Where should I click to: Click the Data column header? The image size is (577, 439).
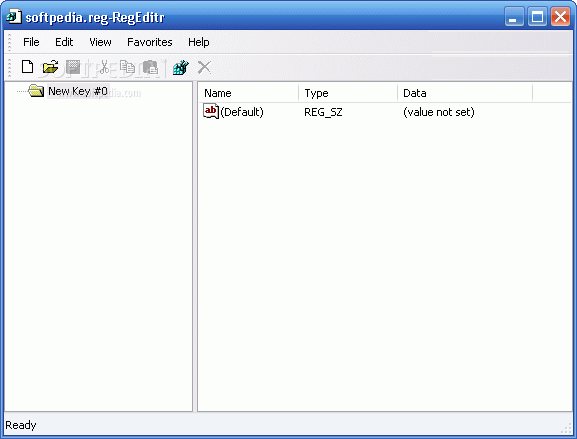point(465,93)
